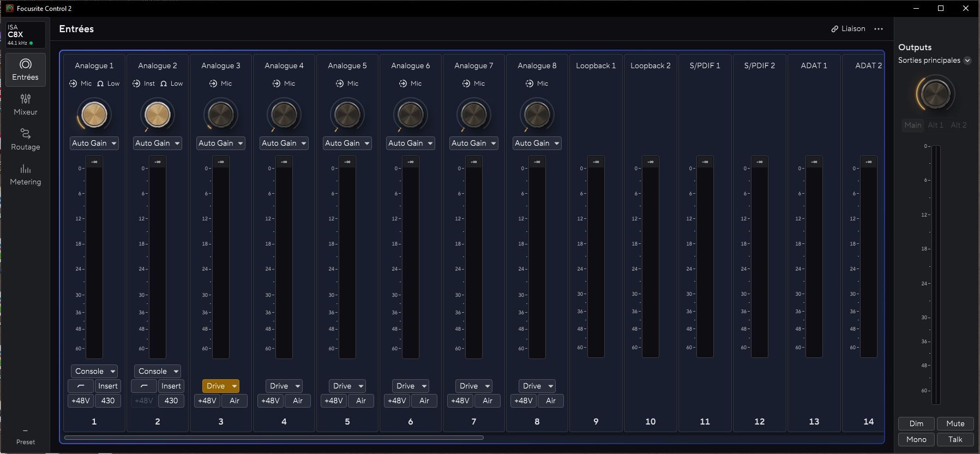Open Auto Gain dropdown on Analogue 8
The height and width of the screenshot is (454, 980).
pyautogui.click(x=537, y=143)
